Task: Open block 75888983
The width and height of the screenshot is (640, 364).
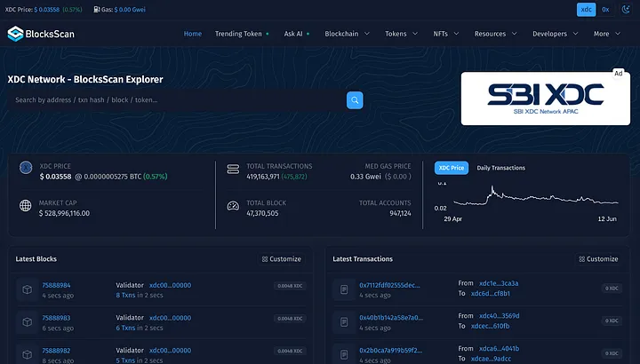Action: tap(56, 318)
